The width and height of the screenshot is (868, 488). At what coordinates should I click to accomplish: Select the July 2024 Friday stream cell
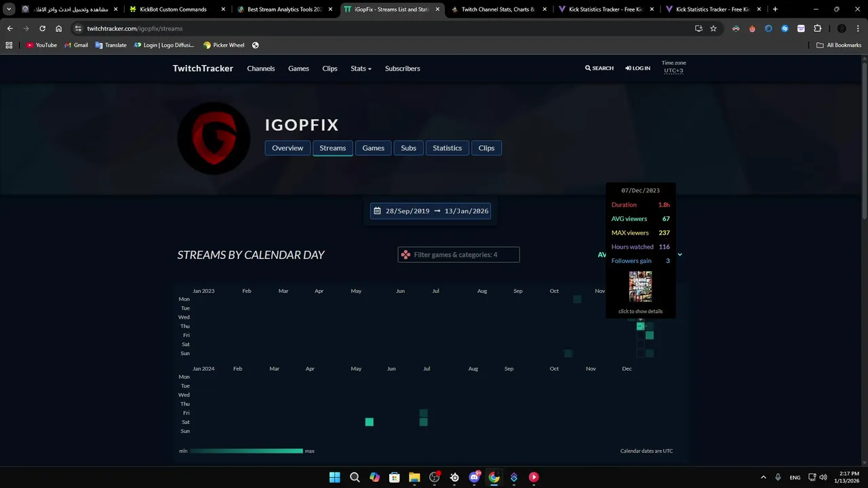point(423,413)
